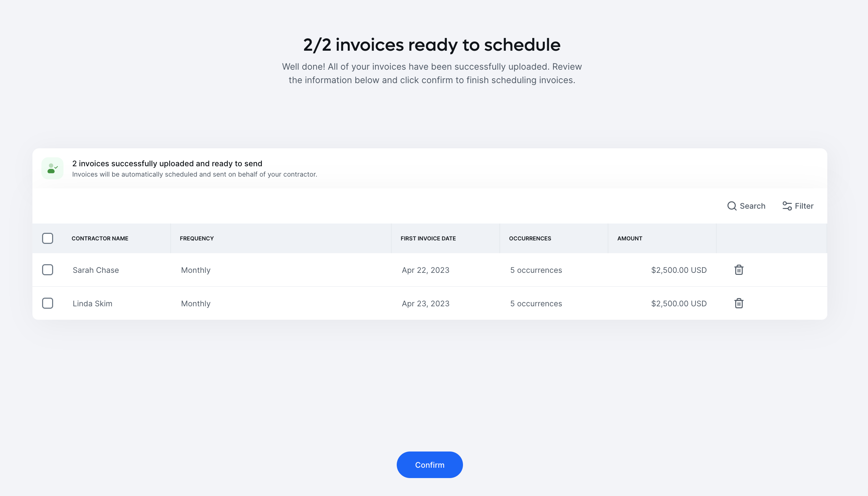Confirm scheduling of the invoices

[430, 465]
